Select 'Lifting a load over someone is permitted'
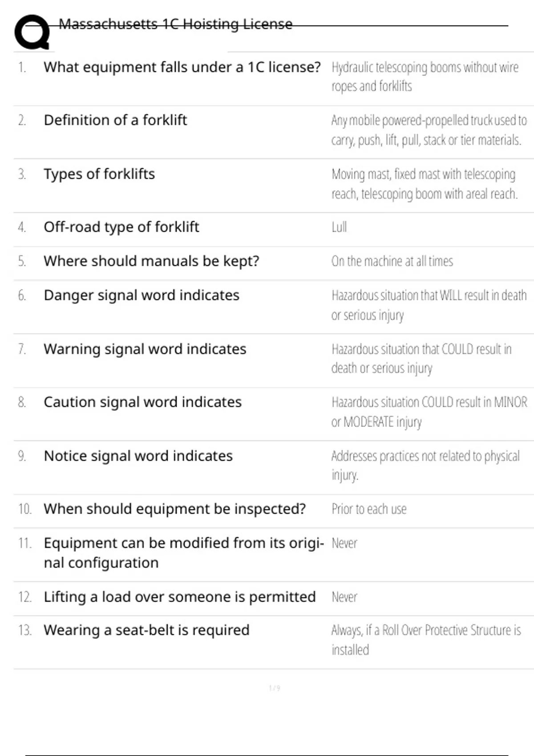The height and width of the screenshot is (756, 534). (x=180, y=597)
